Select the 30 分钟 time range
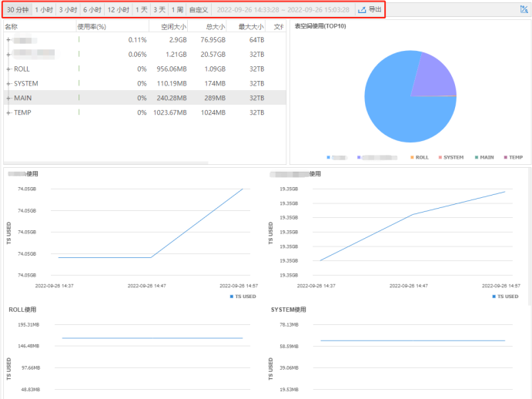This screenshot has width=532, height=399. pyautogui.click(x=16, y=10)
